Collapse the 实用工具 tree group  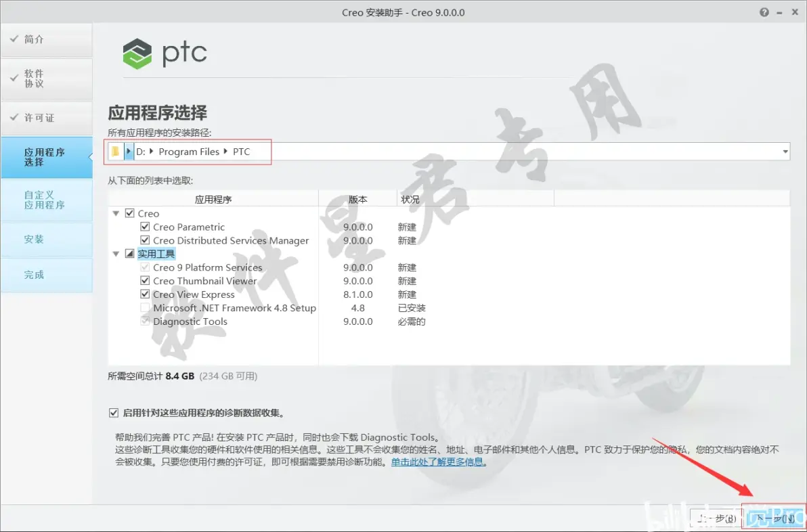pos(116,254)
